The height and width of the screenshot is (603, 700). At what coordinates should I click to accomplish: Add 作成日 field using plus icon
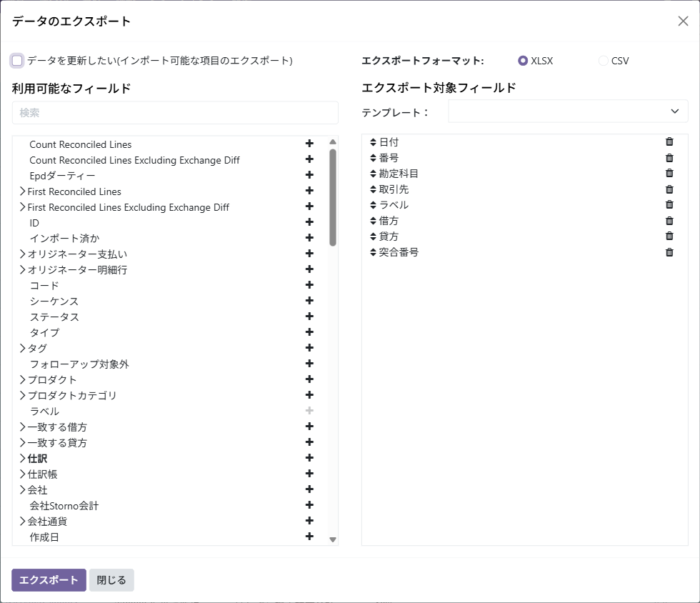309,536
